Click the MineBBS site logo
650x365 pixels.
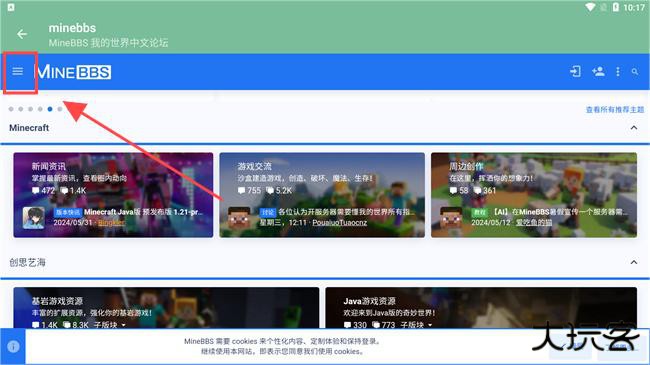coord(73,72)
